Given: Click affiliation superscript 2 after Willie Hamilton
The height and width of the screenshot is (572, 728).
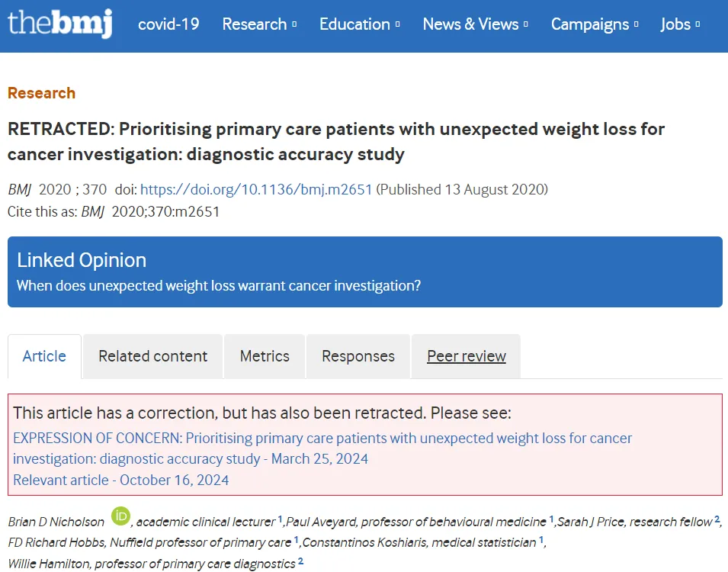Looking at the screenshot, I should pyautogui.click(x=300, y=561).
